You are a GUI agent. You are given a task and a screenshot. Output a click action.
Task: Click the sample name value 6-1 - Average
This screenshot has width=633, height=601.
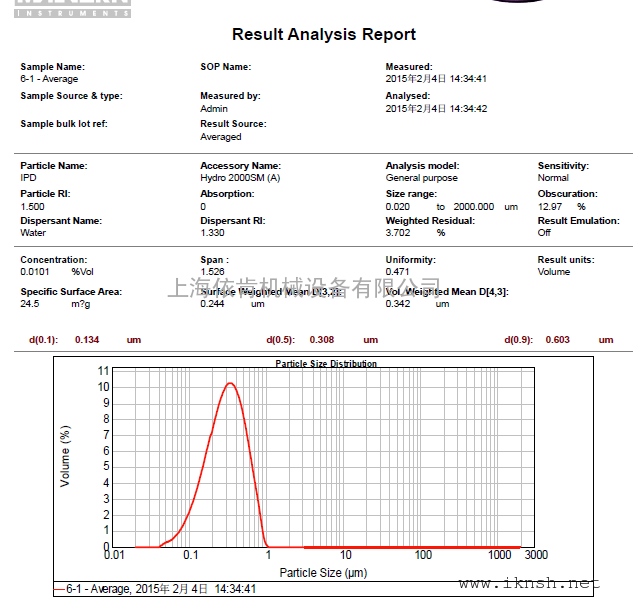click(49, 79)
